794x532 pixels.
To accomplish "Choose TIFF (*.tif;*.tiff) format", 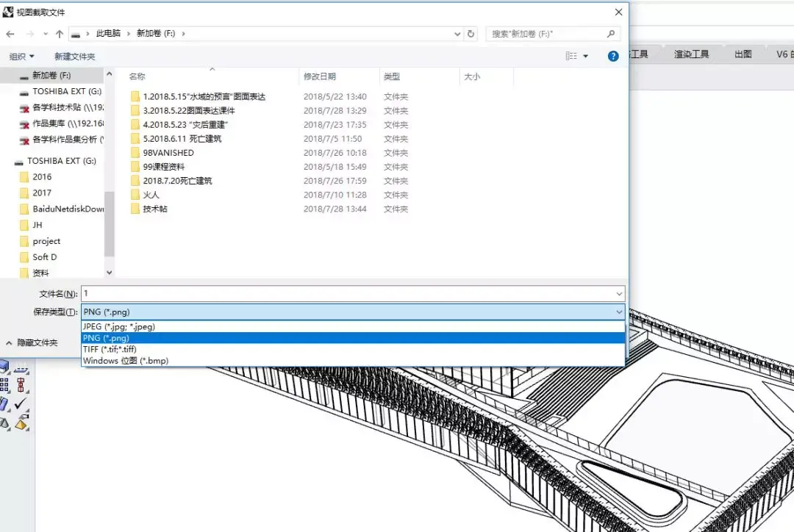I will click(353, 349).
